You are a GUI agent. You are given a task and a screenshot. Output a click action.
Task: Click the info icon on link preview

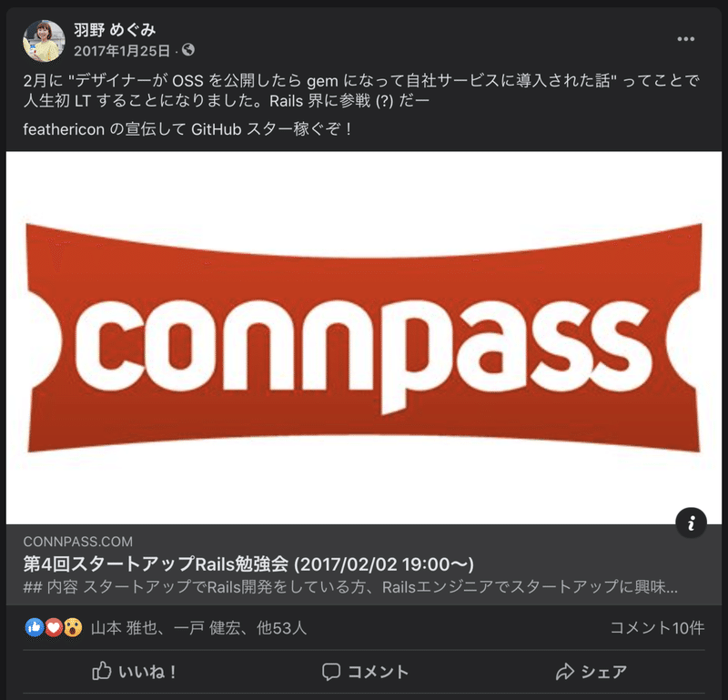pos(691,522)
